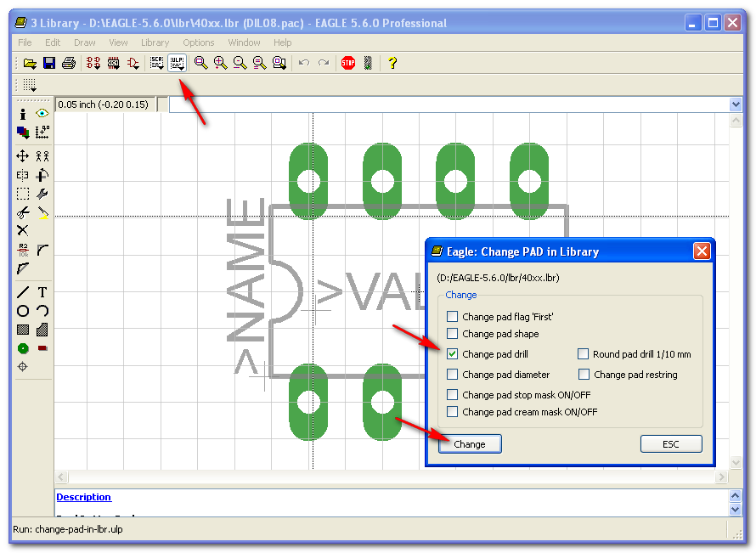Image resolution: width=756 pixels, height=553 pixels.
Task: Select the Info tool
Action: (23, 114)
